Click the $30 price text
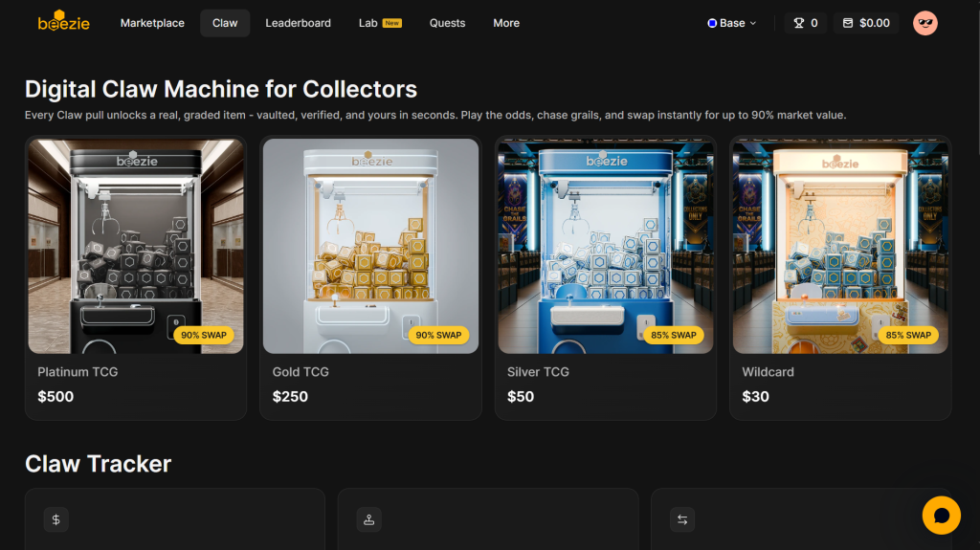This screenshot has width=980, height=550. click(756, 396)
